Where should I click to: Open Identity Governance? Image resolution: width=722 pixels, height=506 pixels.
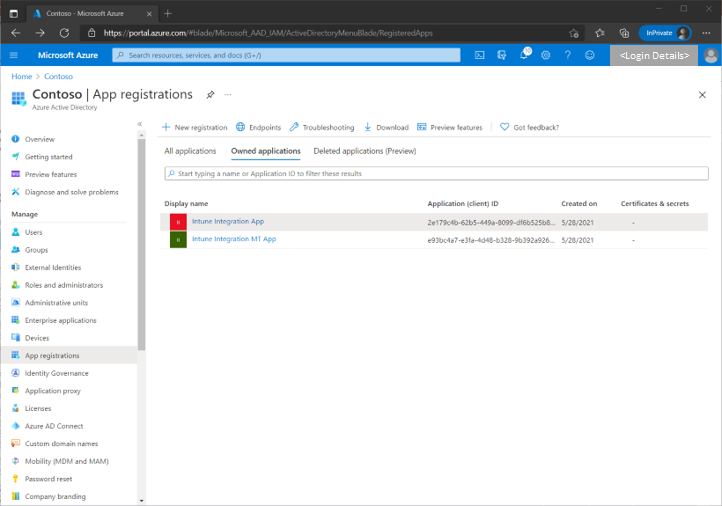click(x=56, y=373)
